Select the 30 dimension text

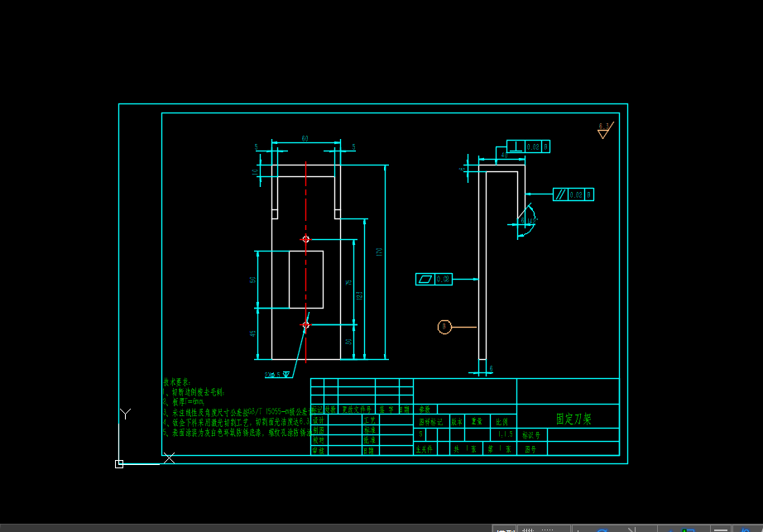[348, 342]
